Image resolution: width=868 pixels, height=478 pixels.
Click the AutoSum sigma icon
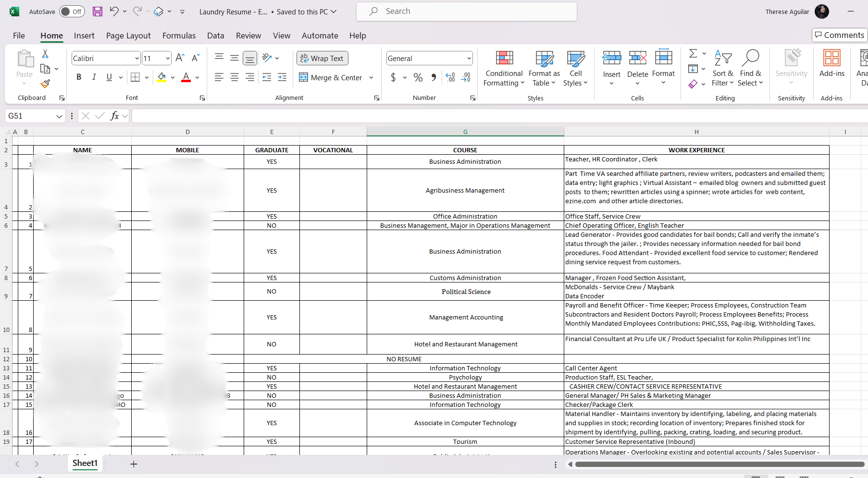pos(693,53)
